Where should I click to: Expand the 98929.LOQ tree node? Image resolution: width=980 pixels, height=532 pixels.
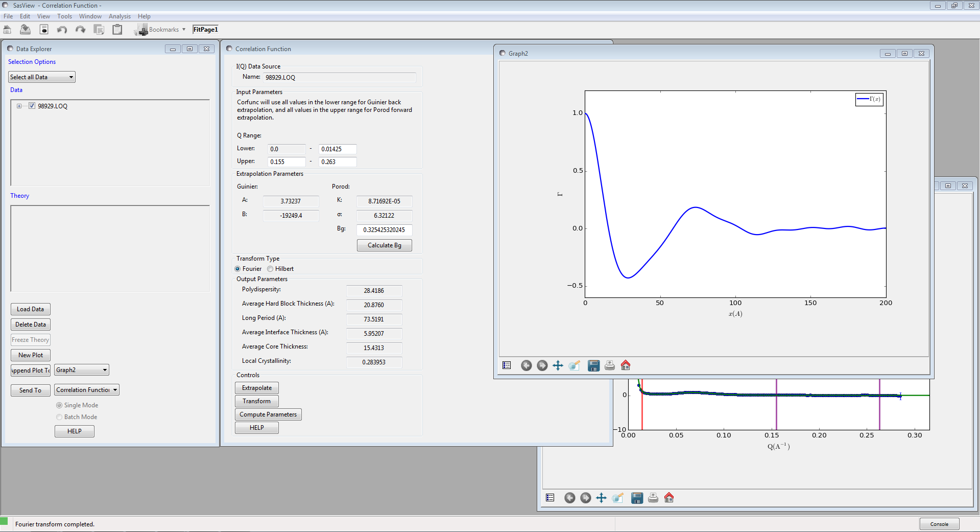pyautogui.click(x=19, y=106)
